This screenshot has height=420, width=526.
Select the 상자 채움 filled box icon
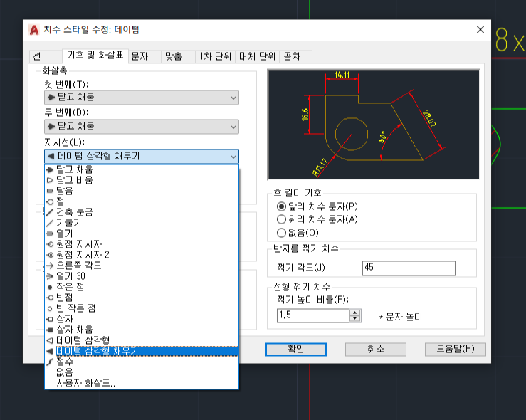[x=50, y=330]
